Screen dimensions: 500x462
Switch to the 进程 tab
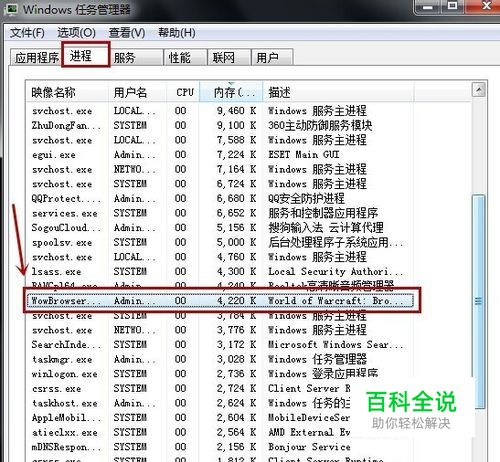tap(85, 56)
